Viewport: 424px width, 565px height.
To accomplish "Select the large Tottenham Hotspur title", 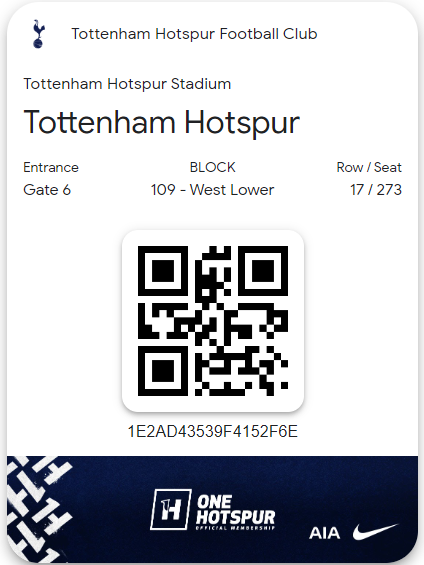I will 162,123.
